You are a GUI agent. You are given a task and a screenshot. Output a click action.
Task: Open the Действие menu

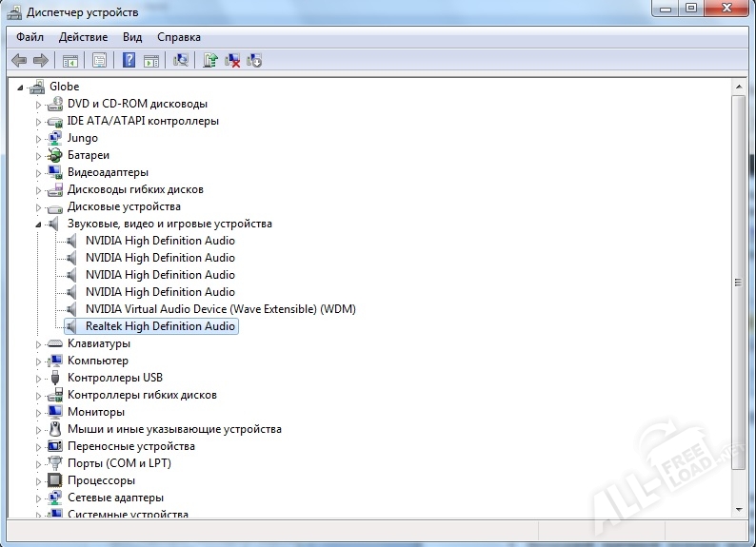[84, 37]
